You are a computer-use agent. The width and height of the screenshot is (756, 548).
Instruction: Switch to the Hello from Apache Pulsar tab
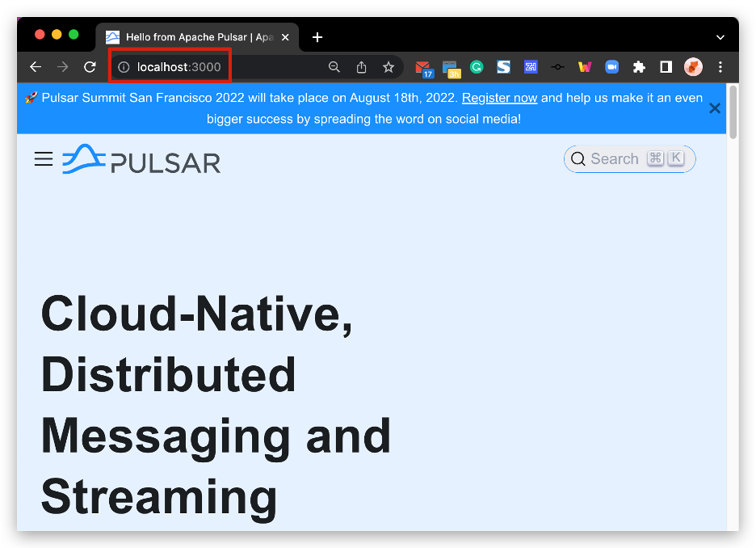click(x=194, y=36)
